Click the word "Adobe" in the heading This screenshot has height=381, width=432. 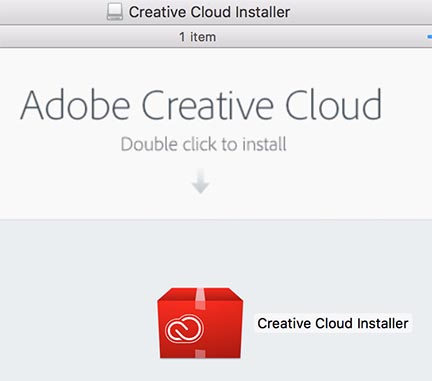(75, 105)
